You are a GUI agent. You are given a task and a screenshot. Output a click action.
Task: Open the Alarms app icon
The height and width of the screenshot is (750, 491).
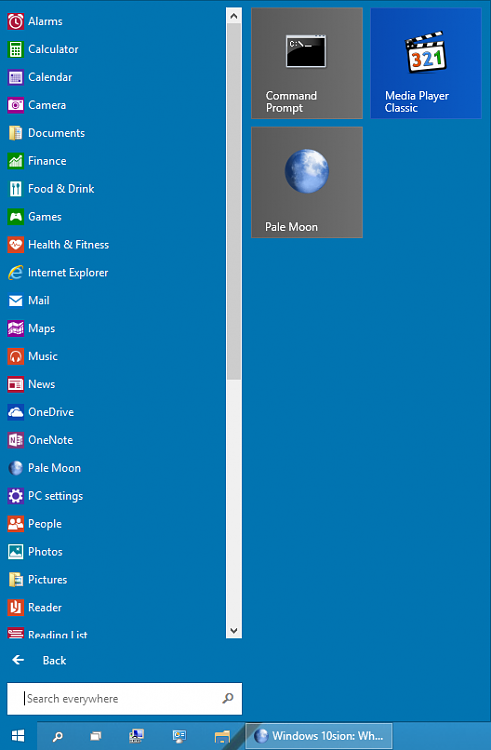coord(15,21)
